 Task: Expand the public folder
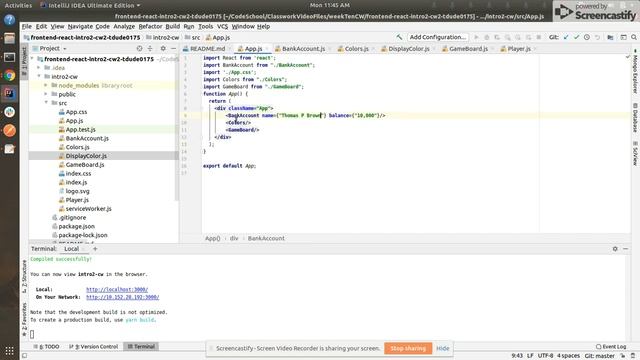[46, 94]
